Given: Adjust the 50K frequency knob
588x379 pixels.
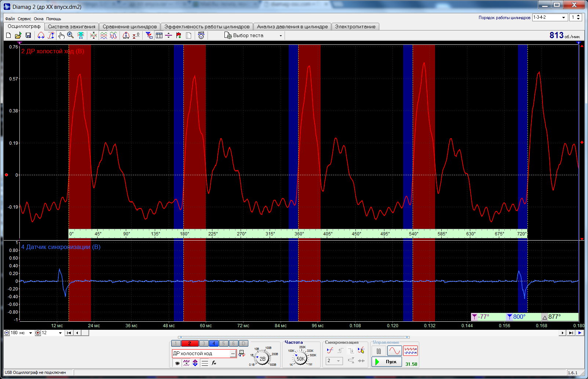Looking at the screenshot, I should [x=300, y=358].
